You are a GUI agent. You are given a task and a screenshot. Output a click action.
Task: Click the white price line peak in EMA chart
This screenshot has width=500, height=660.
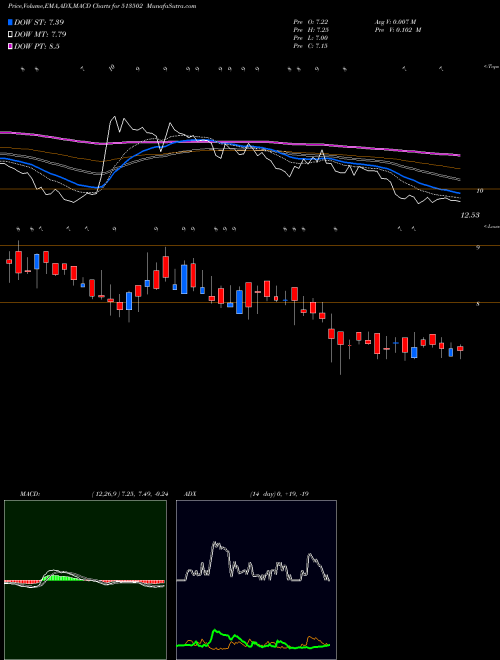[113, 119]
